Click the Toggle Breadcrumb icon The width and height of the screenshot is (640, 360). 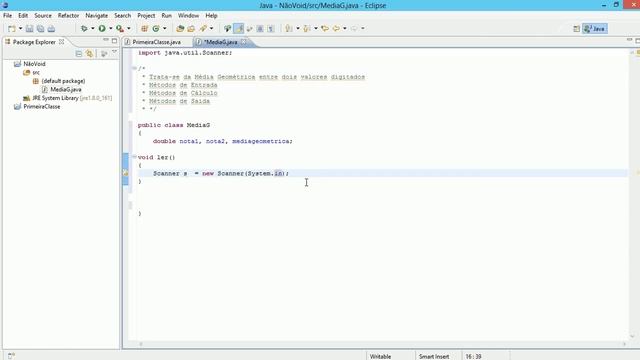pyautogui.click(x=228, y=29)
